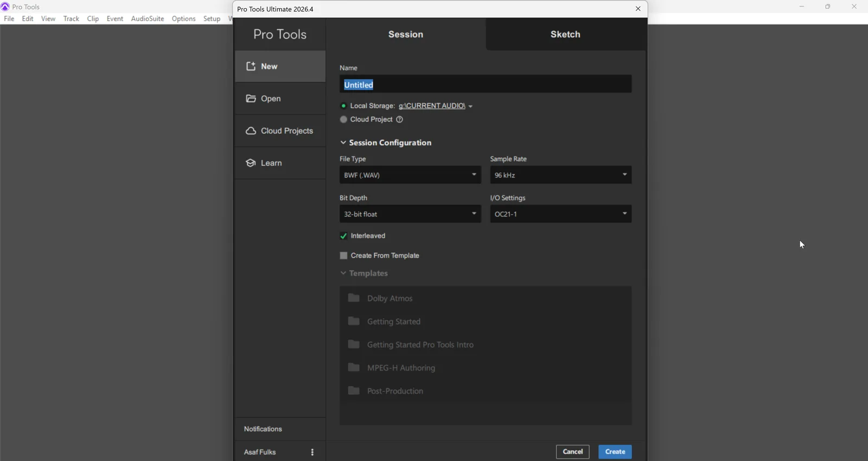
Task: Open the File Type dropdown
Action: coord(410,175)
